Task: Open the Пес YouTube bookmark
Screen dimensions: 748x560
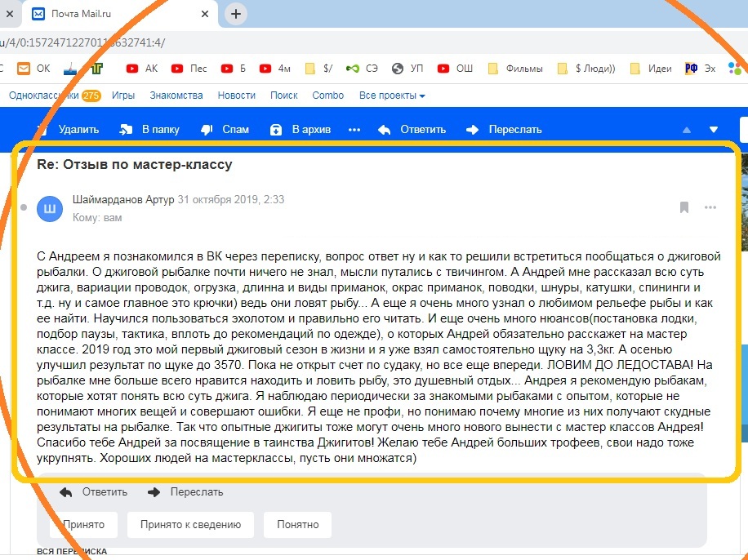Action: tap(189, 69)
